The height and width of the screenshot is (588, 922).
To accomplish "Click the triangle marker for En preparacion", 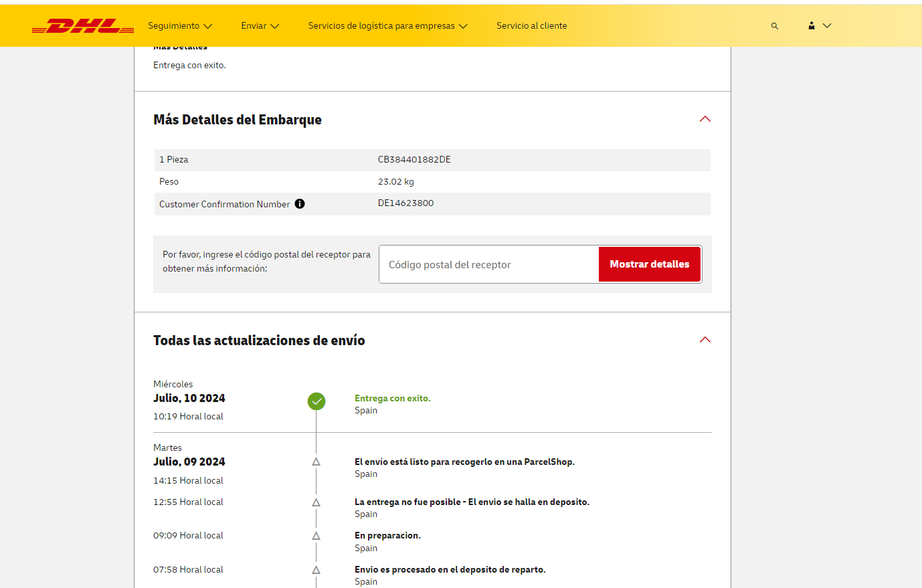I will (x=316, y=536).
